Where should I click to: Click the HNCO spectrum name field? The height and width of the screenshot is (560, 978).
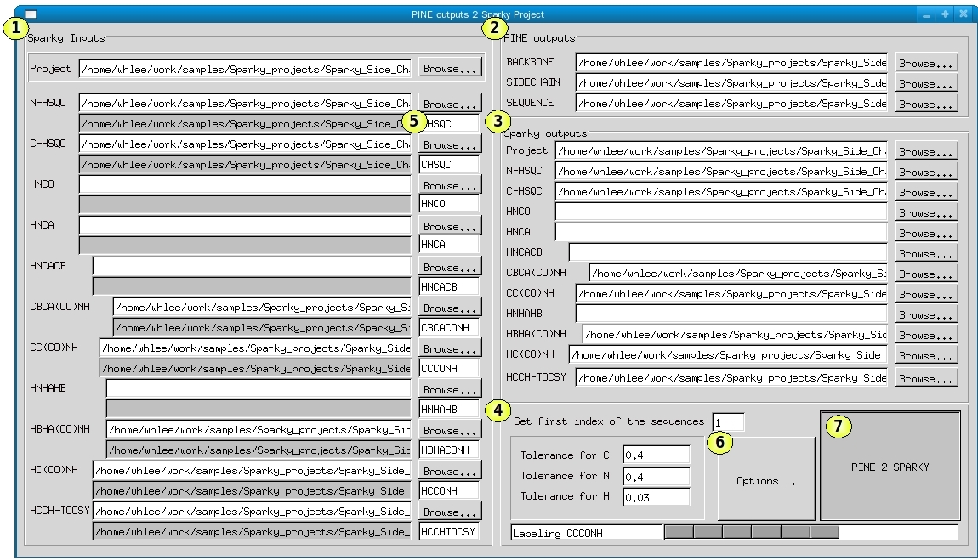(x=449, y=204)
